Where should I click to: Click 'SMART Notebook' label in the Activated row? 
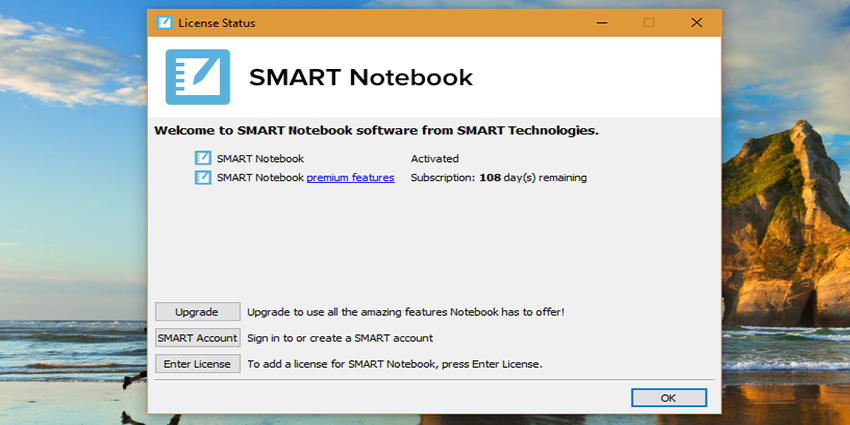tap(260, 159)
